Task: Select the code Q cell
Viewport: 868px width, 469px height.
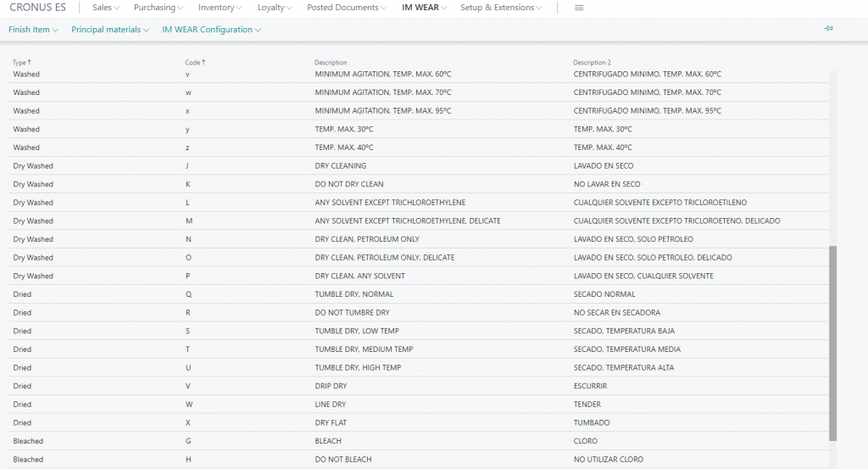Action: click(188, 293)
